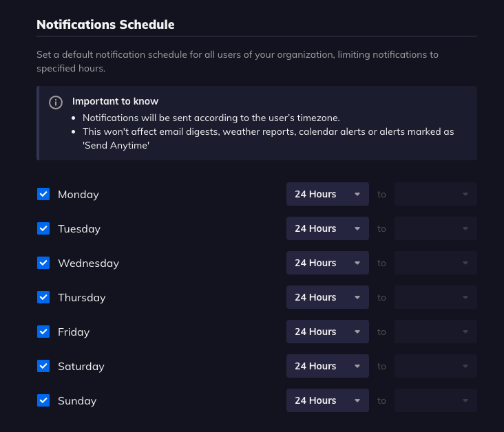Click the Notifications Schedule heading
Viewport: 504px width, 432px height.
click(x=105, y=25)
